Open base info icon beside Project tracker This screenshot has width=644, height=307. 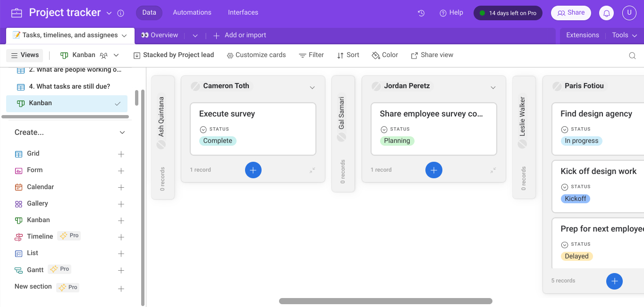(x=120, y=13)
